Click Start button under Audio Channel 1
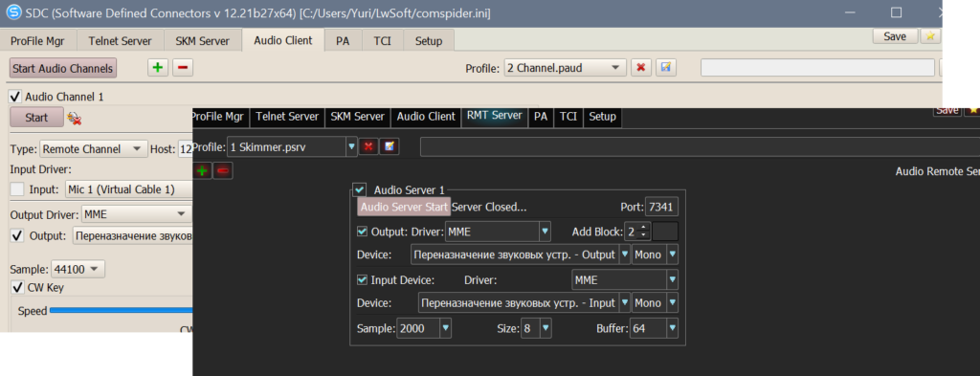This screenshot has height=376, width=980. coord(36,118)
